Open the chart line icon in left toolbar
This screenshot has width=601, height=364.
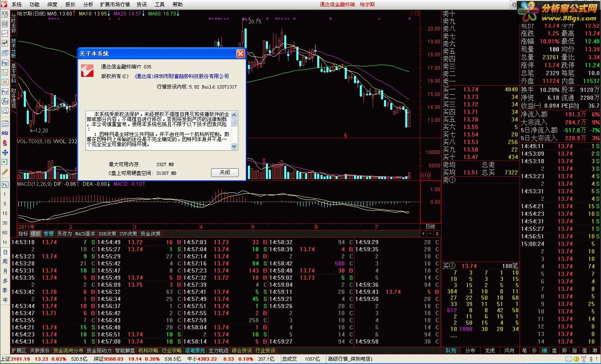5,33
